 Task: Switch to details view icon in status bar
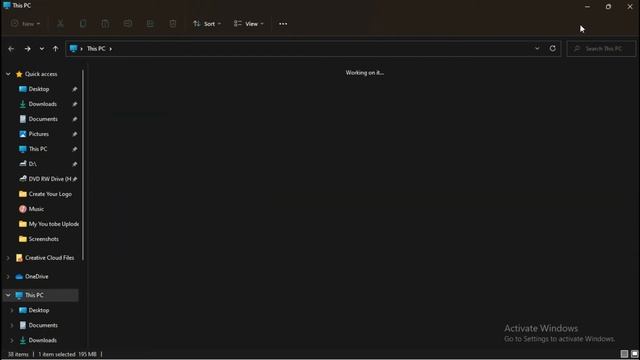click(624, 354)
